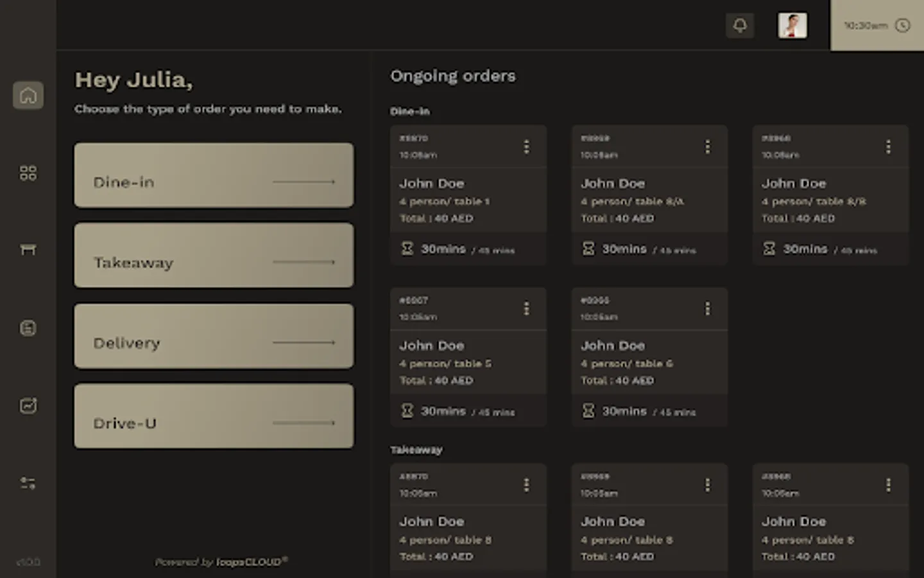Open the three-dot menu on table 1 order
The image size is (924, 578).
[526, 147]
